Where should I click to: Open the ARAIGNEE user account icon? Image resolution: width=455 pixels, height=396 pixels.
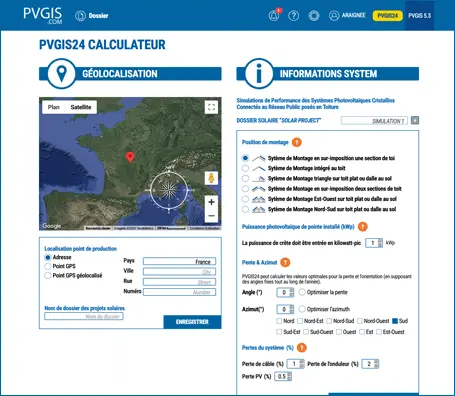click(334, 15)
